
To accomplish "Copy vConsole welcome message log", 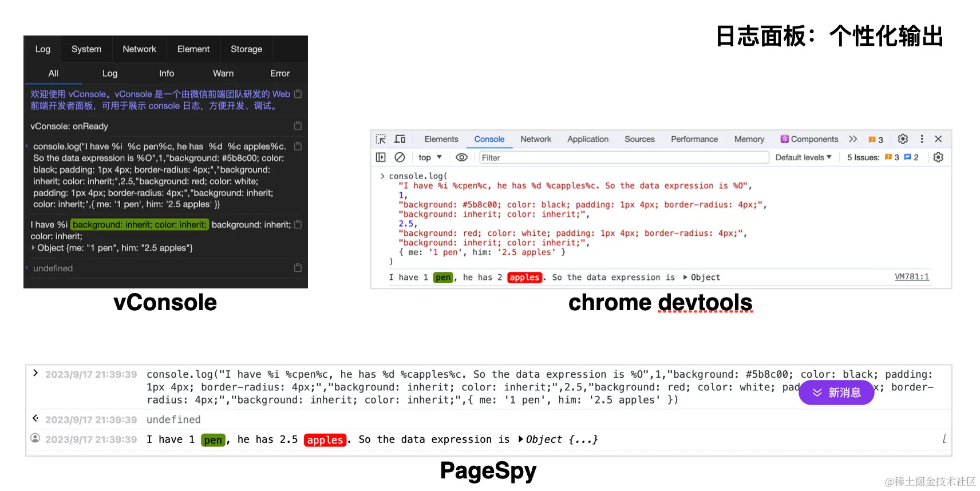I will (x=298, y=94).
